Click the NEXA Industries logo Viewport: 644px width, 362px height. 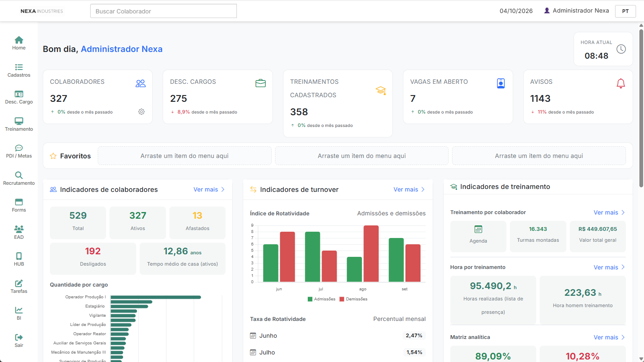42,11
